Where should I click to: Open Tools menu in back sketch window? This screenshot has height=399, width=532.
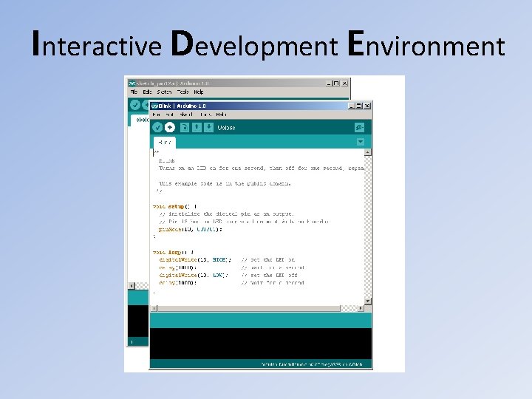click(x=183, y=92)
